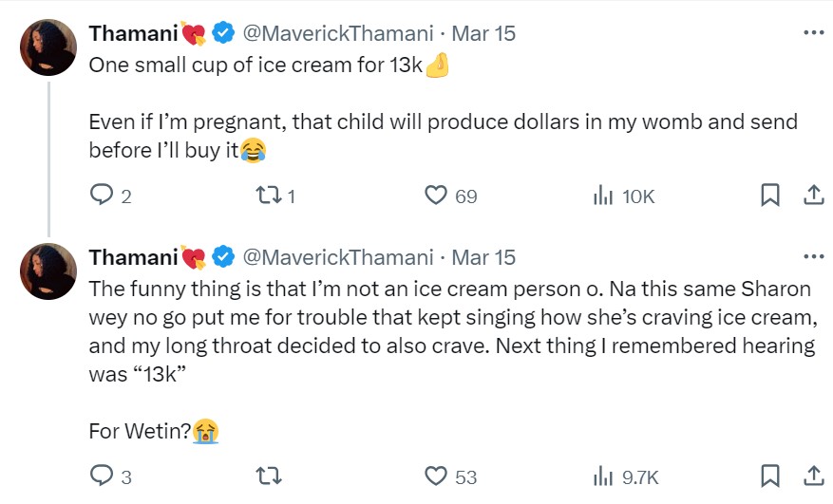
Task: Repost the 'For Wetin?' tweet
Action: 268,476
